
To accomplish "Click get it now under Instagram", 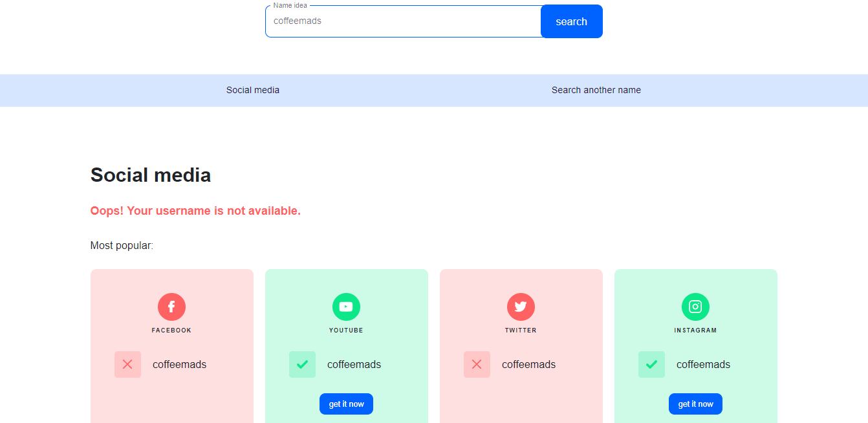I will click(695, 404).
